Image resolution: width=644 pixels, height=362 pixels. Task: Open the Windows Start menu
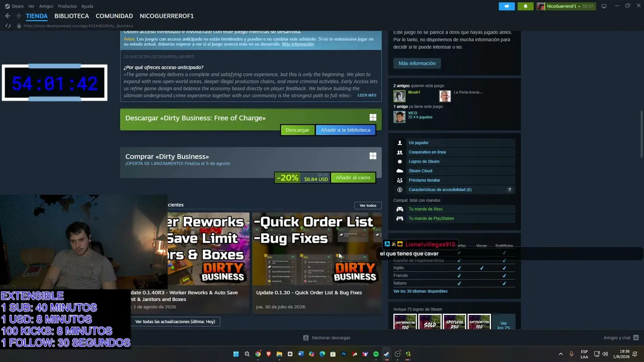(236, 354)
